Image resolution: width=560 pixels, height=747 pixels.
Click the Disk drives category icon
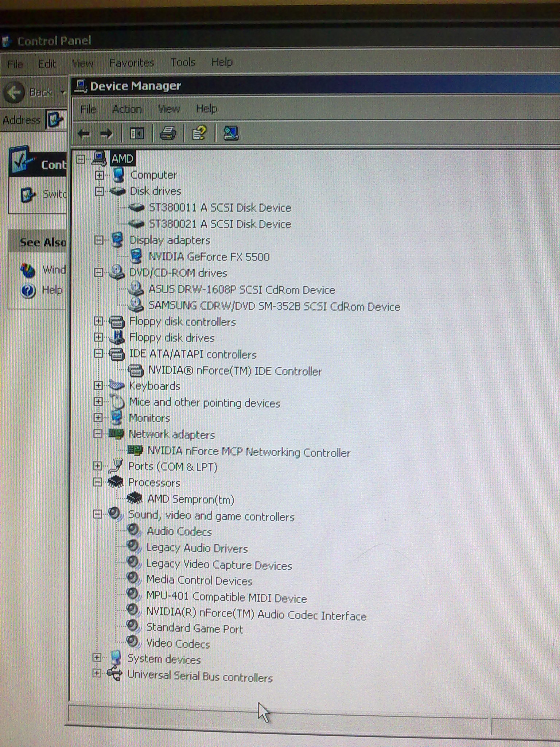[x=117, y=191]
